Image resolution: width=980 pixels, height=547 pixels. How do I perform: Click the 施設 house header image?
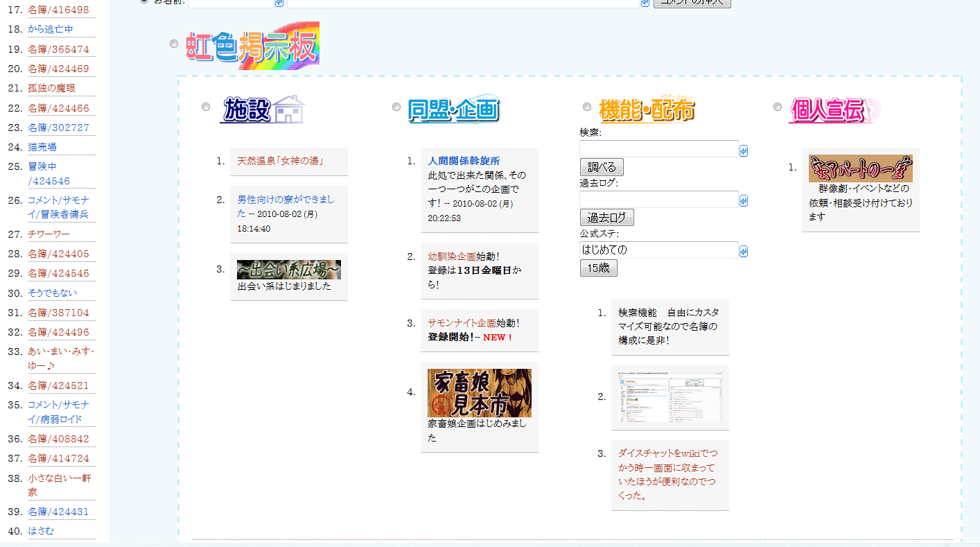coord(264,109)
